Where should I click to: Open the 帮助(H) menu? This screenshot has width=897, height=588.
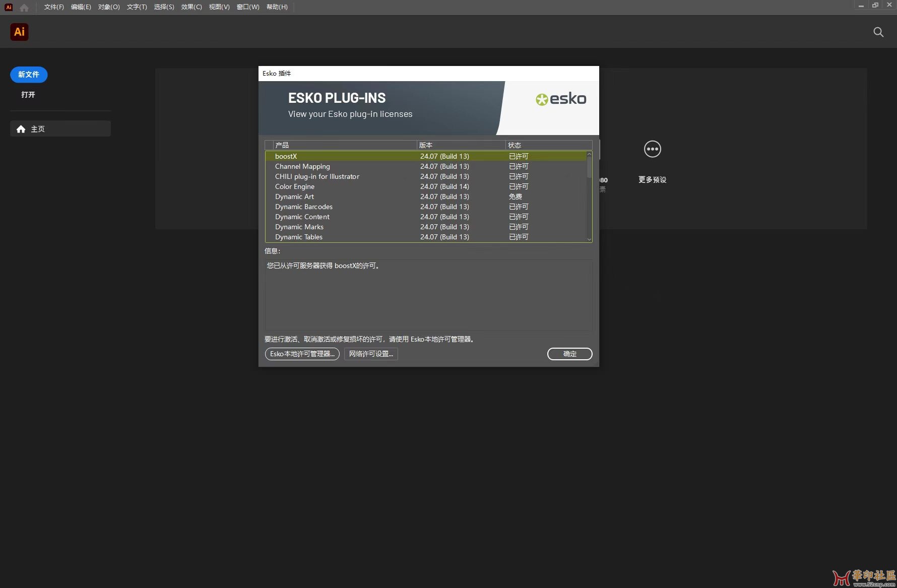277,7
